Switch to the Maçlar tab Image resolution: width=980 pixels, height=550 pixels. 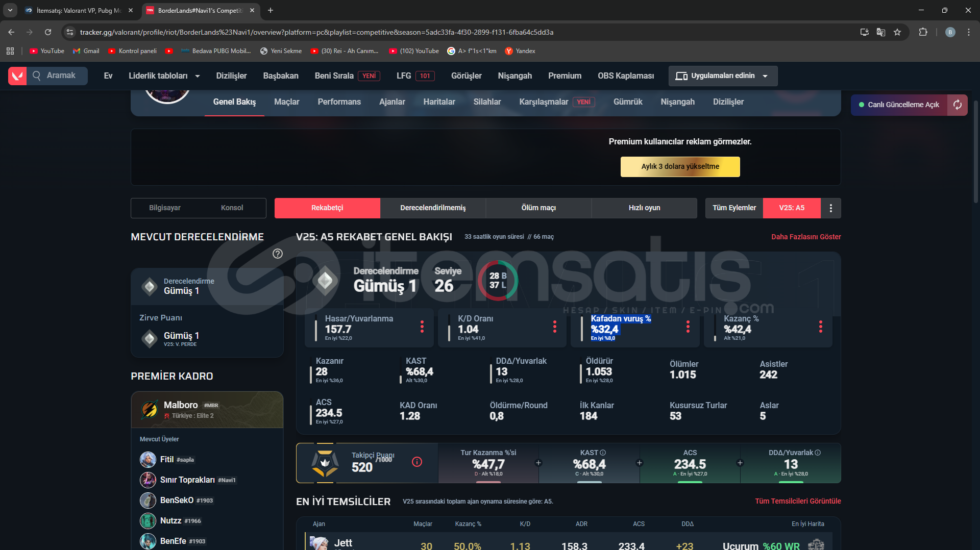pyautogui.click(x=286, y=102)
